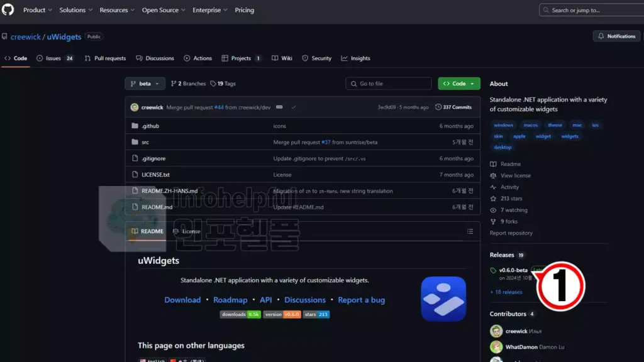The width and height of the screenshot is (644, 362).
Task: Open the Notifications button
Action: click(x=616, y=36)
